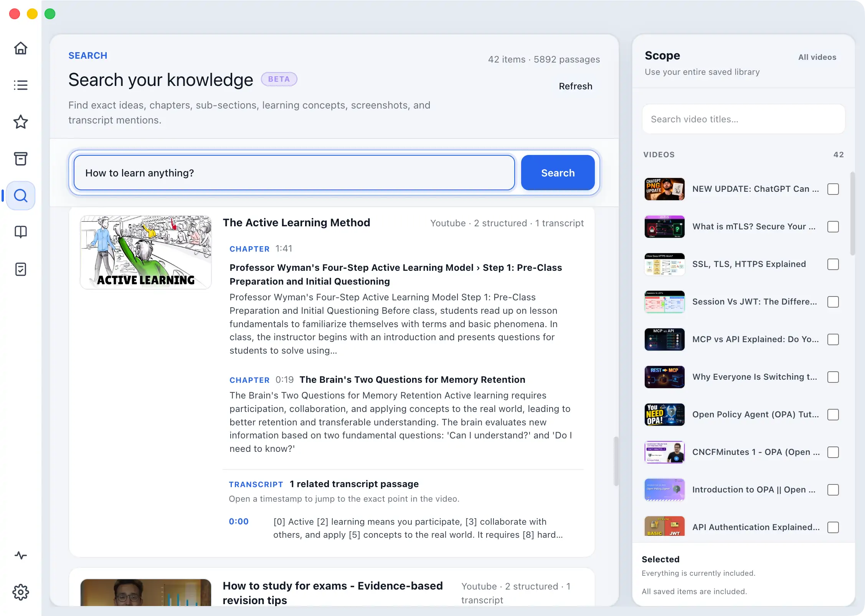The image size is (865, 616).
Task: Open the Professor Wyman's Four-Step chapter heading
Action: (396, 275)
